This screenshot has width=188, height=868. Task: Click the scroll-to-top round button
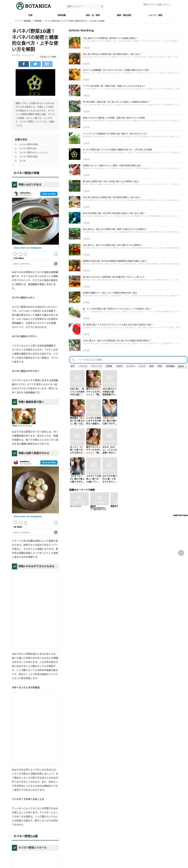pyautogui.click(x=181, y=553)
